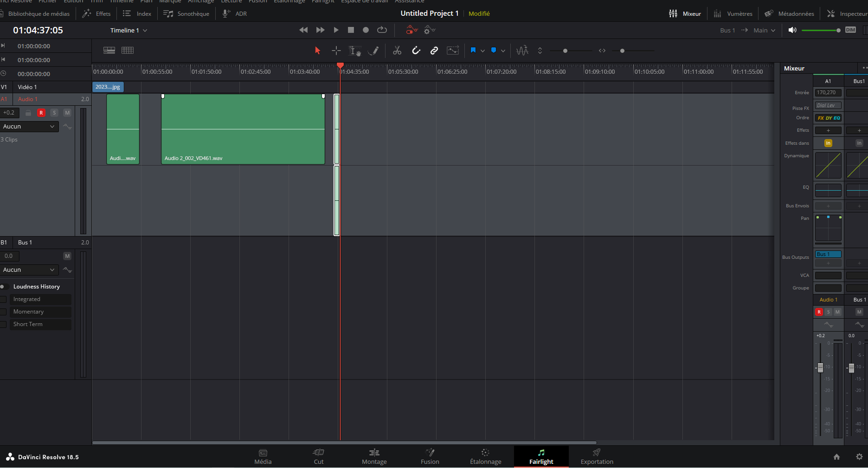
Task: Open the A1 channel EQ display
Action: pos(828,190)
